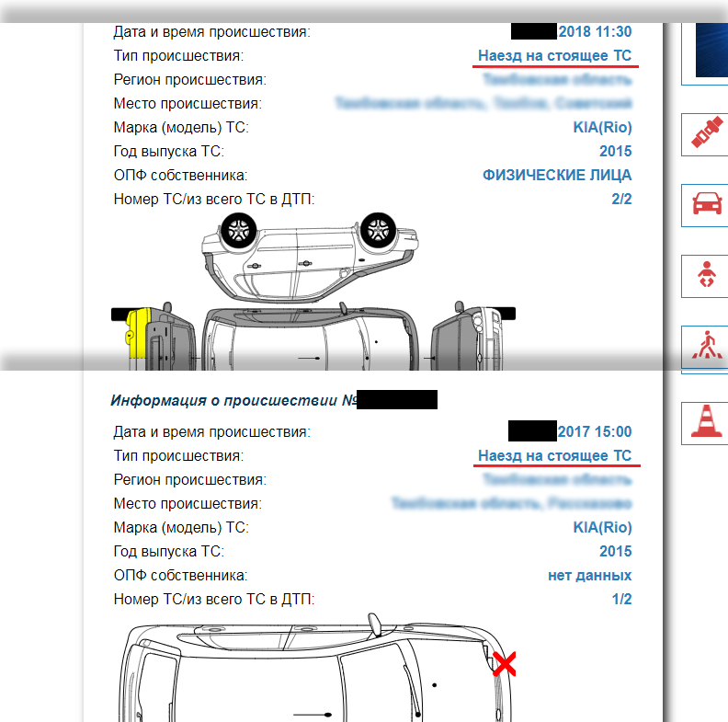Open the seat belt icon in sidebar
This screenshot has height=722, width=728.
[x=706, y=134]
